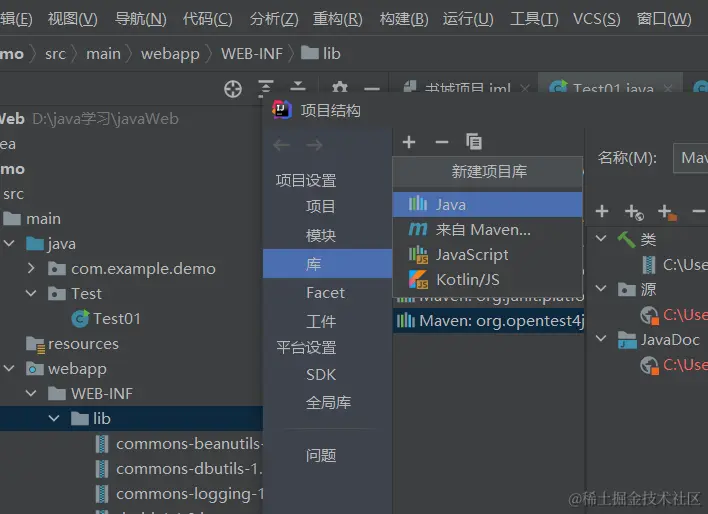This screenshot has width=708, height=514.
Task: Click the locate-in-tree crosshair icon
Action: [233, 89]
